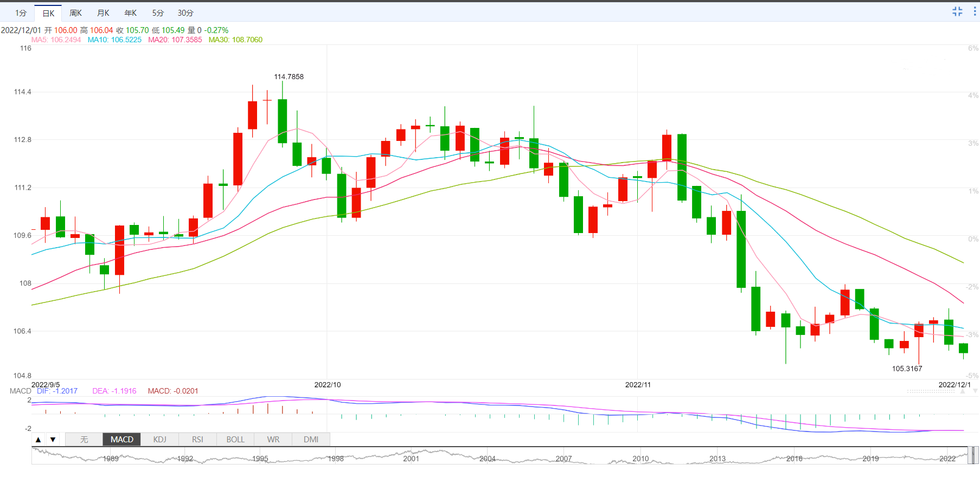
Task: Click the range slider handle on the timeline navigator
Action: (972, 455)
